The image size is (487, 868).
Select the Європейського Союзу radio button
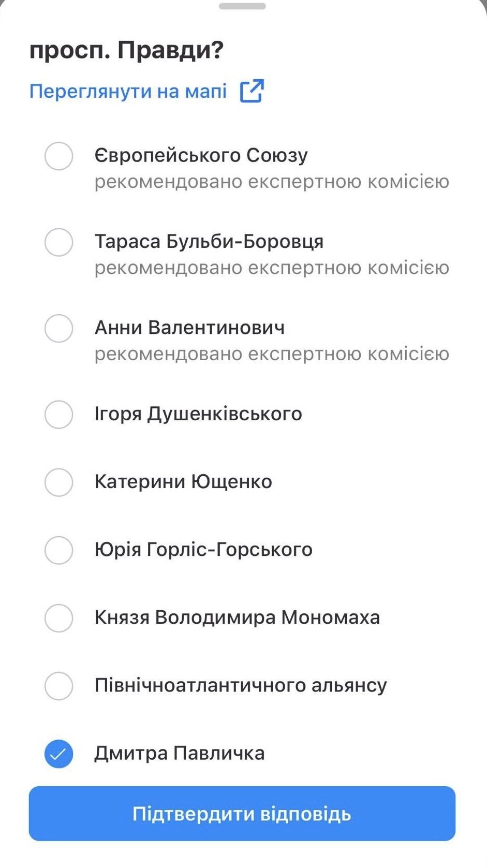[58, 156]
